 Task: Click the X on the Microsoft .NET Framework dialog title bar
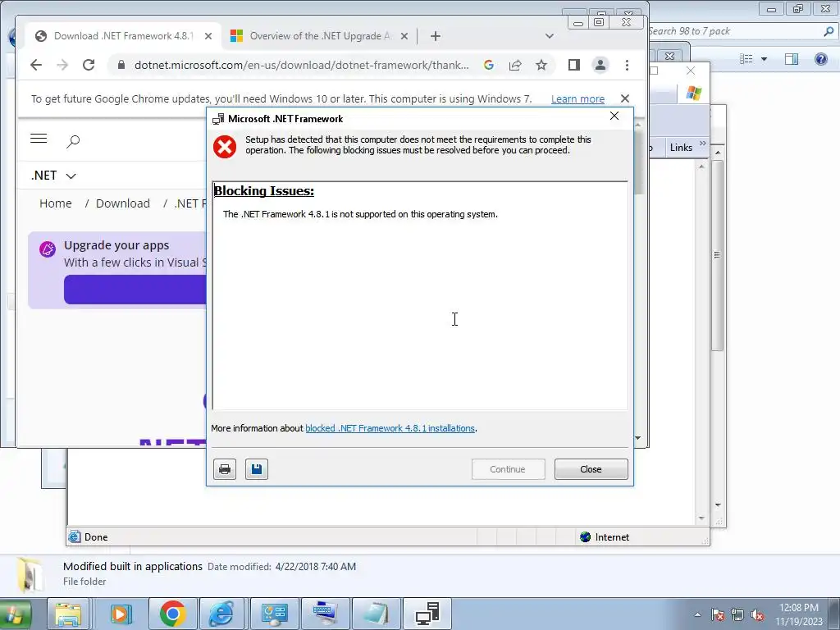(614, 116)
